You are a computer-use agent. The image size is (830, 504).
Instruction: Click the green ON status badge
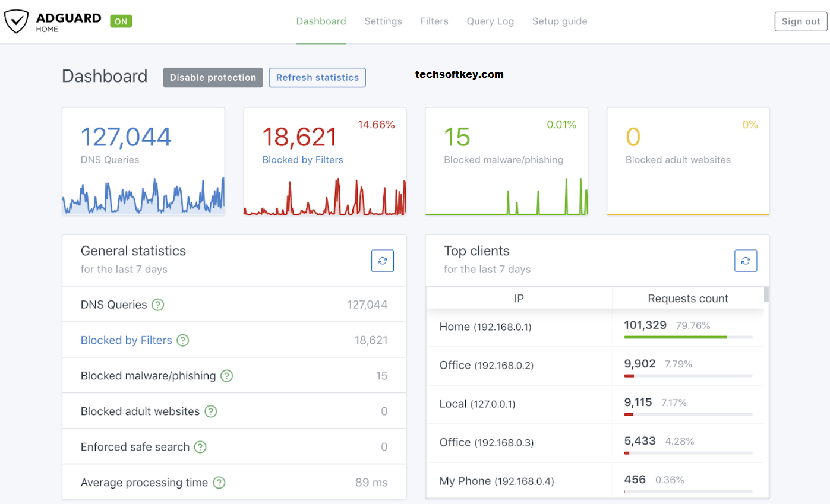pyautogui.click(x=121, y=21)
